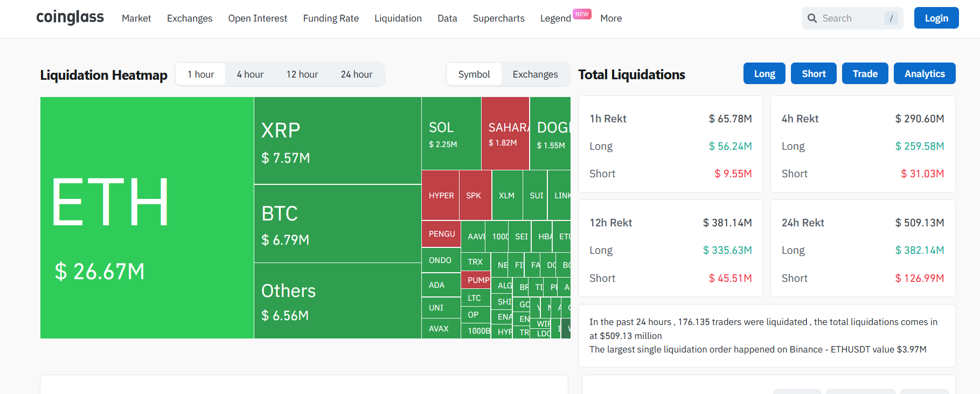Viewport: 980px width, 394px height.
Task: Open the Supercharts menu
Action: pos(499,18)
